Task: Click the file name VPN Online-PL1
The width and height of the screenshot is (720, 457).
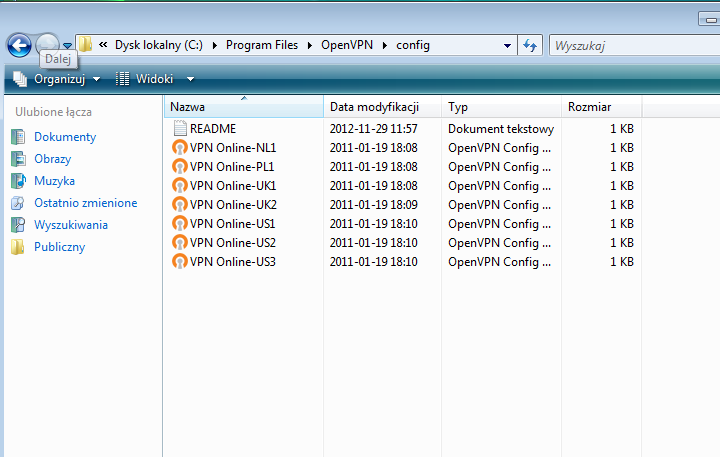Action: coord(232,167)
